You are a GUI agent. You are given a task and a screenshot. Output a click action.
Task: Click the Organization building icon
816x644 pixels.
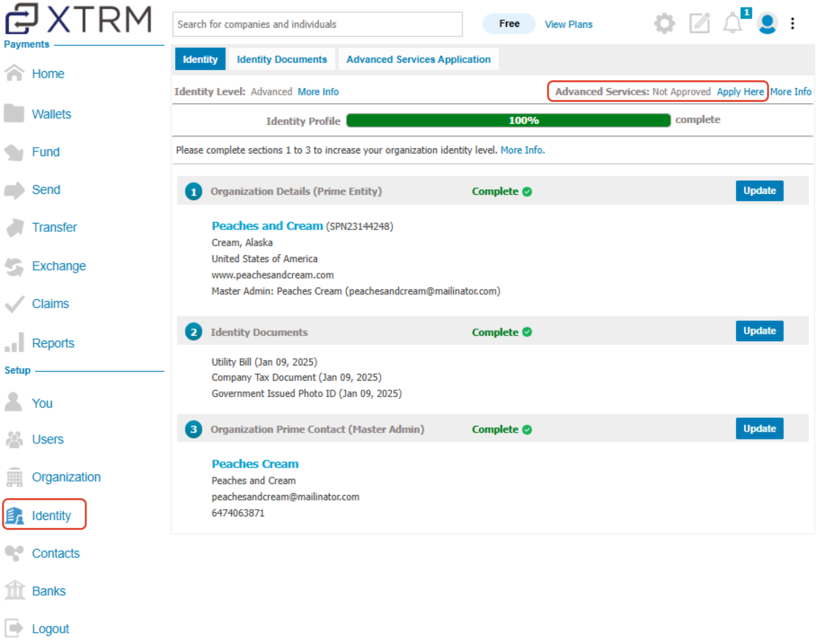pos(14,477)
